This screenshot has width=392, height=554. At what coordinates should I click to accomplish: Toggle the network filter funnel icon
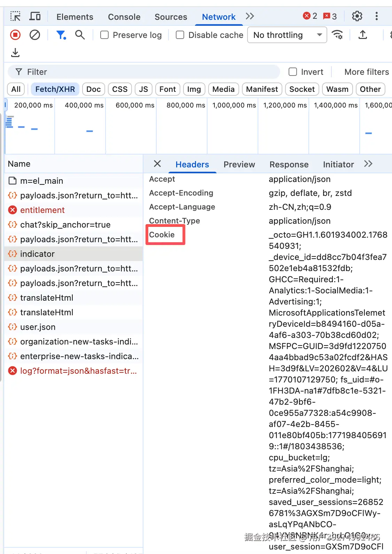61,35
